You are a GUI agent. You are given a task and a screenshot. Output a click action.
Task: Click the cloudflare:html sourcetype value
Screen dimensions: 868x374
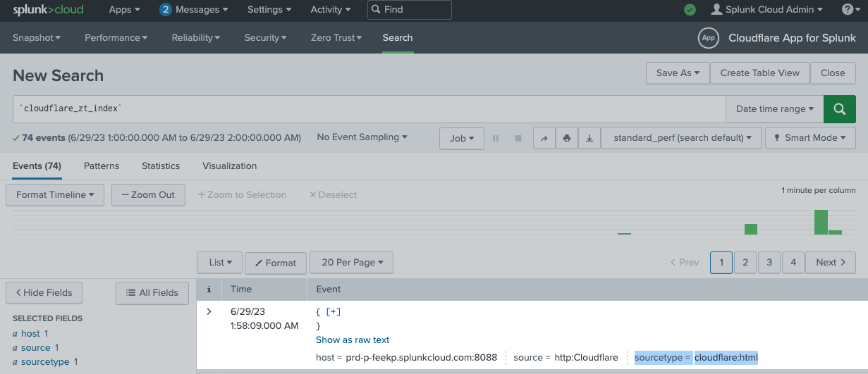(726, 358)
